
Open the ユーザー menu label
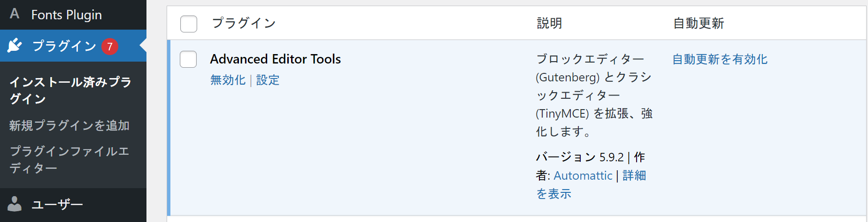(57, 204)
